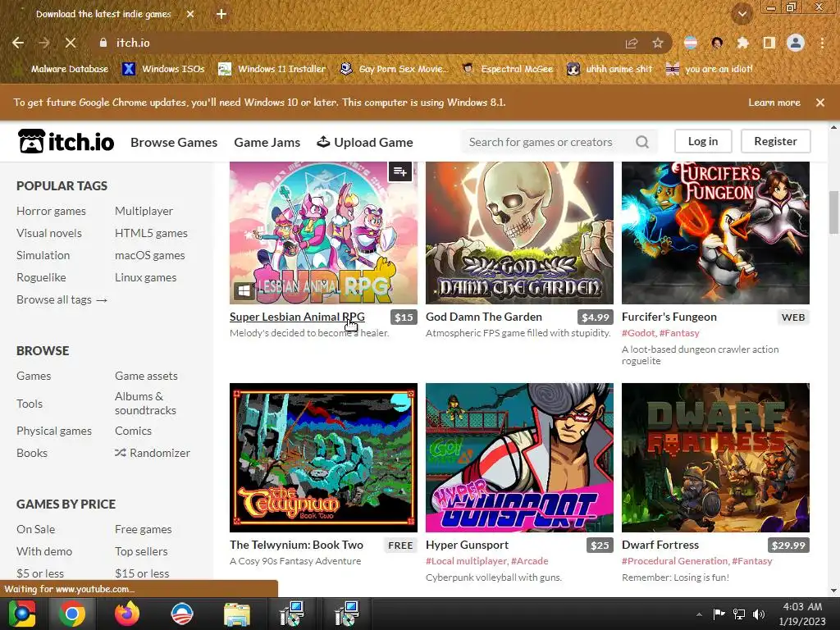The width and height of the screenshot is (840, 630).
Task: Open the Chrome three-dot menu
Action: [822, 43]
